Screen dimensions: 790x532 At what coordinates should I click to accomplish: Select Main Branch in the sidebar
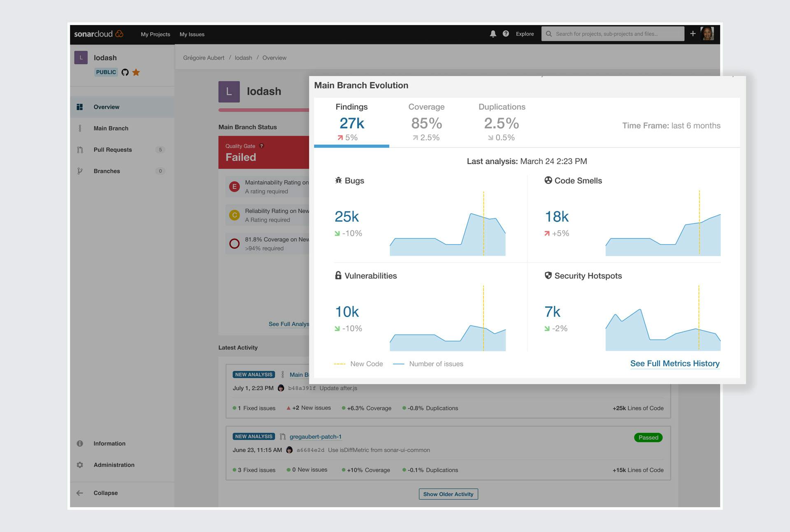pos(122,128)
